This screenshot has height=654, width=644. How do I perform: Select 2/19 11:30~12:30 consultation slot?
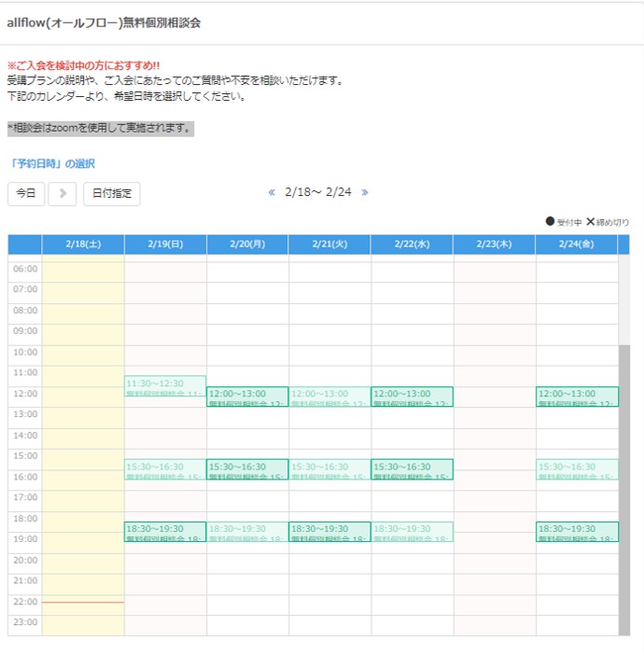click(x=165, y=386)
